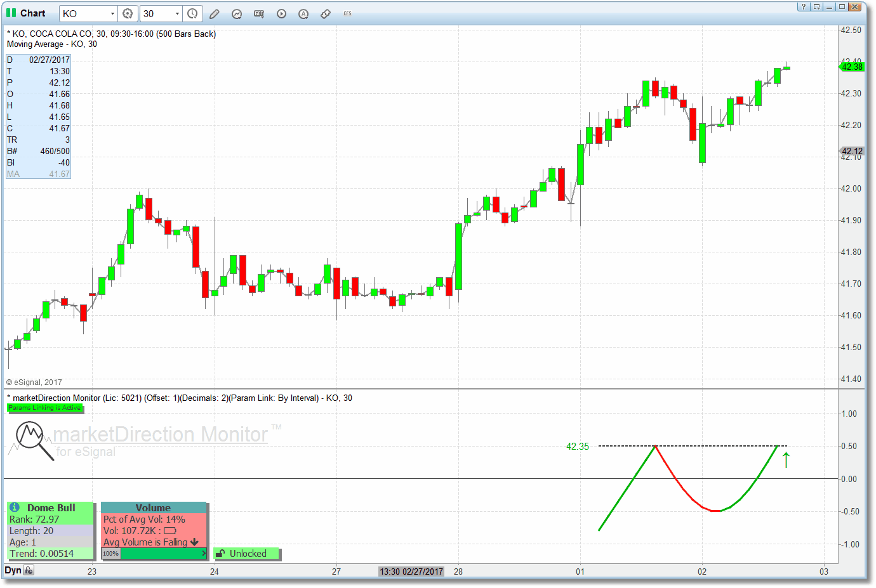Viewport: 876px width, 588px height.
Task: Click the arrow at end of volume bar
Action: point(203,554)
